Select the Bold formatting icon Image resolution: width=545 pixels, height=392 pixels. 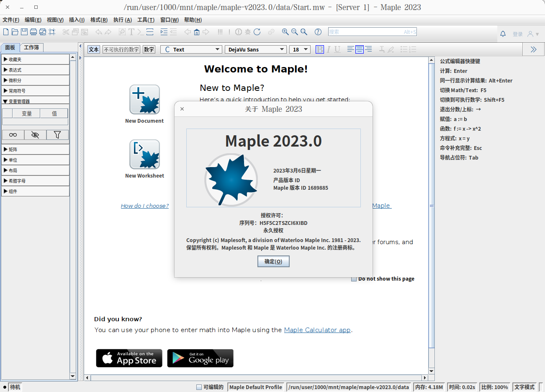tap(319, 49)
